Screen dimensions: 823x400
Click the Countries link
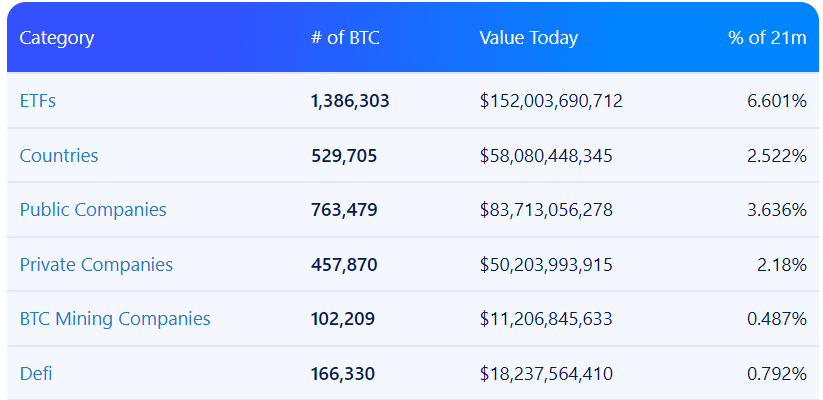(x=59, y=156)
